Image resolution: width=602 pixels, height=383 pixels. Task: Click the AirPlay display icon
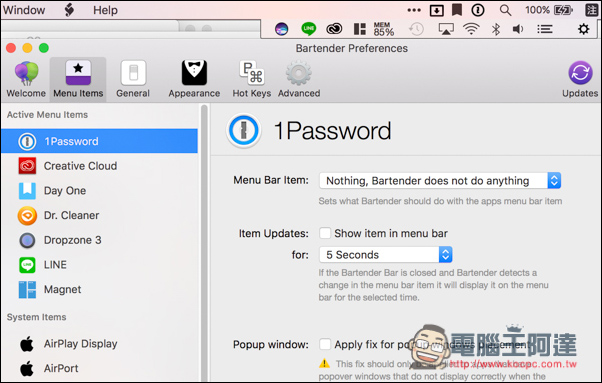446,29
